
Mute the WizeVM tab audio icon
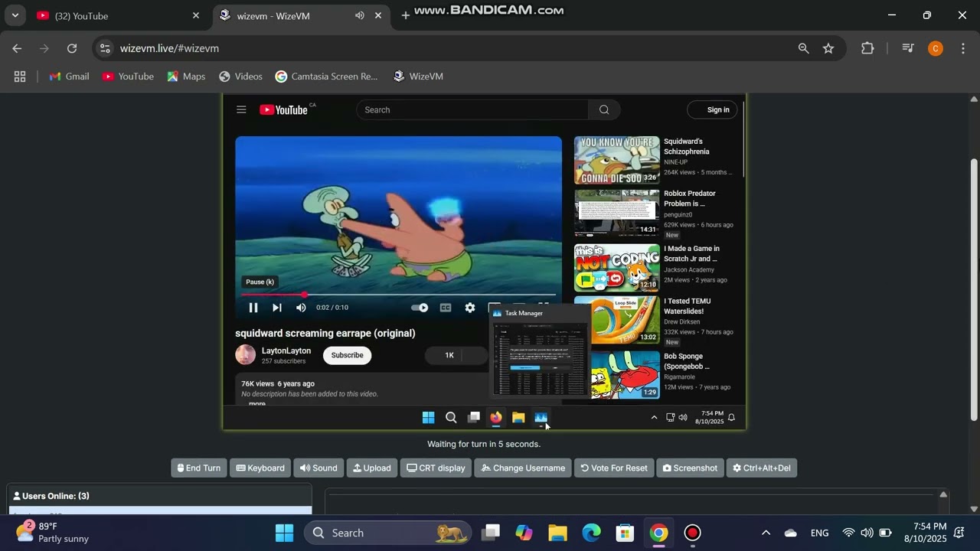coord(359,16)
